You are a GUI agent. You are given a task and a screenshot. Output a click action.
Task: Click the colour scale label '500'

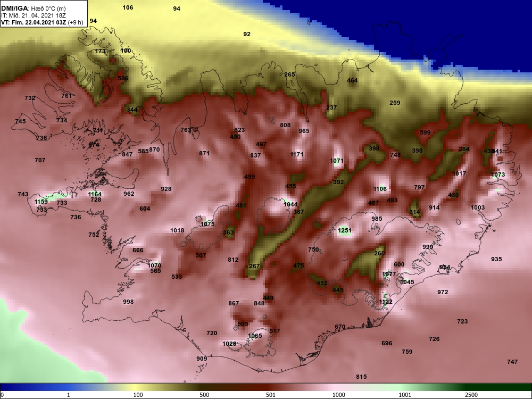pyautogui.click(x=204, y=395)
